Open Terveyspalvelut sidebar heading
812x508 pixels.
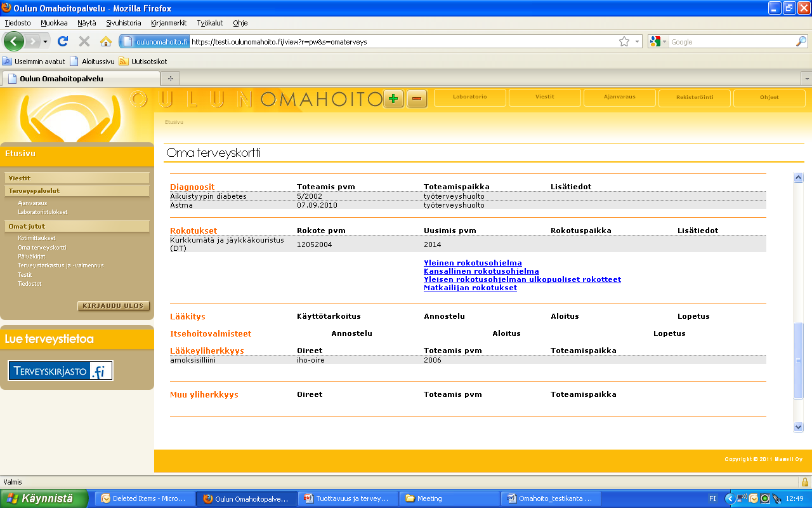point(77,190)
